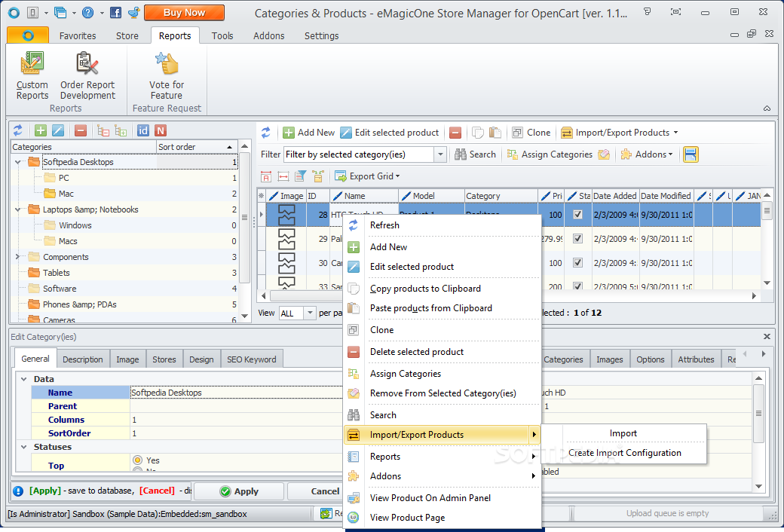Click the orange application menu button
The height and width of the screenshot is (532, 784).
(x=28, y=35)
